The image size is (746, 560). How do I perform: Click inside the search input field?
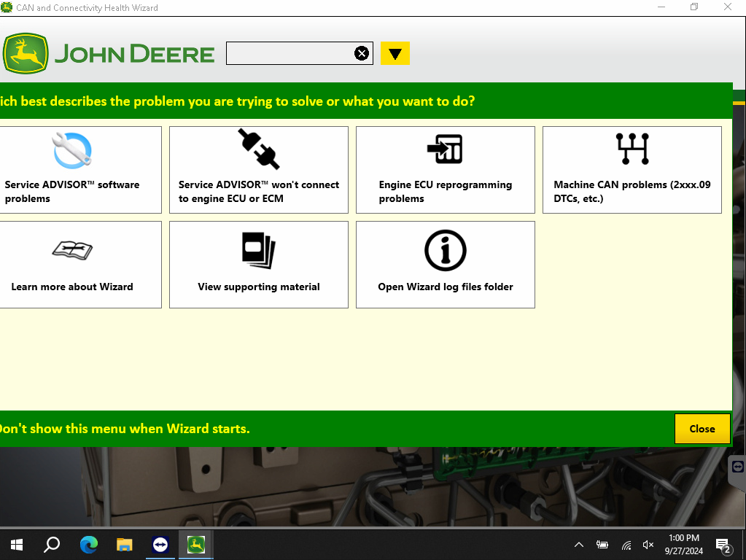coord(292,52)
